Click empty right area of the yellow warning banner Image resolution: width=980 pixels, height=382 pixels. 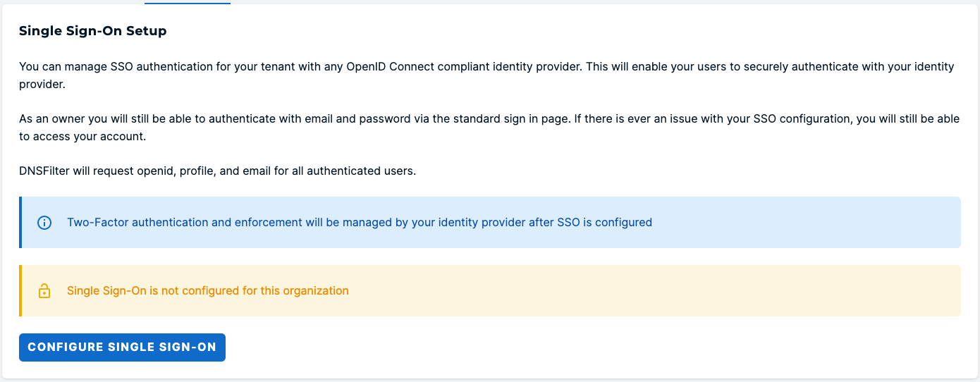656,290
